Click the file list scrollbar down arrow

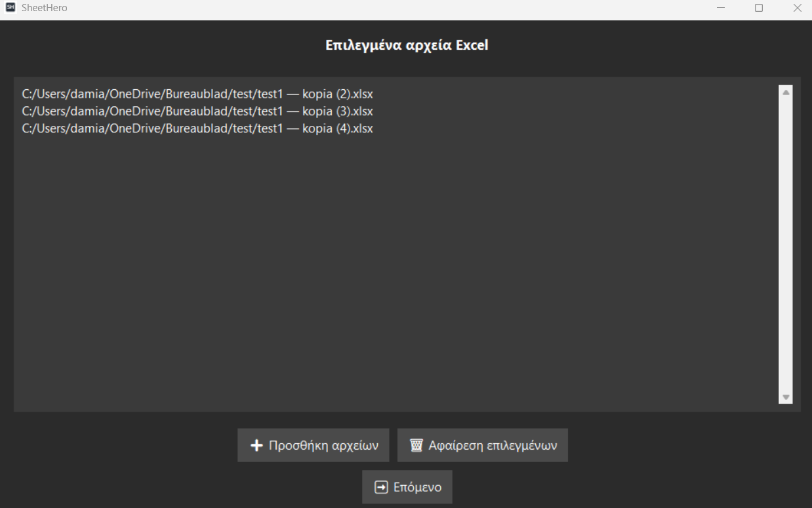(786, 397)
